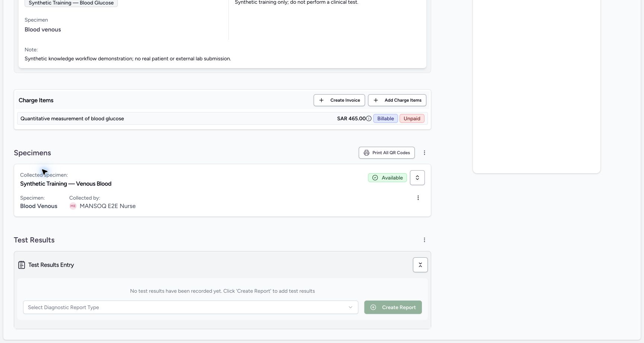644x343 pixels.
Task: Click the Blood Venous specimen value
Action: pos(39,206)
